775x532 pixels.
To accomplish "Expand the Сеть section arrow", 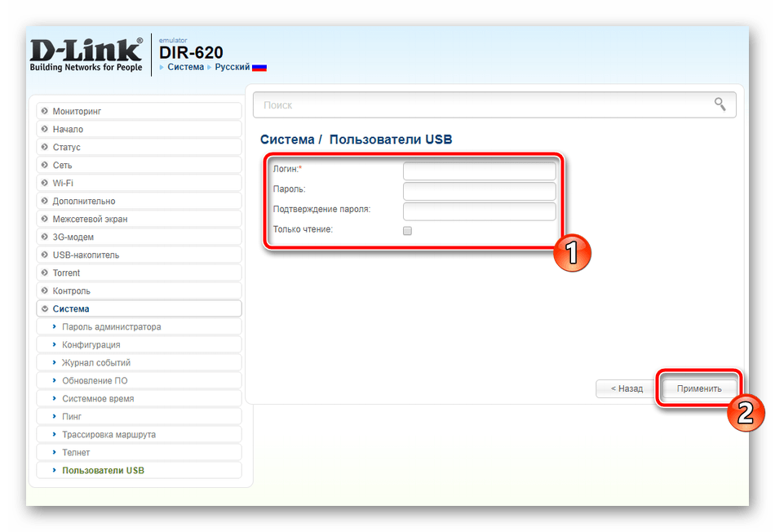I will tap(45, 165).
